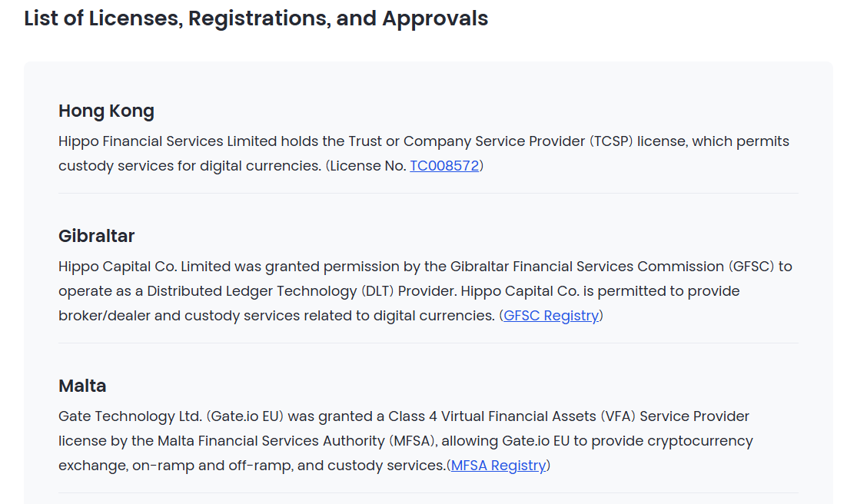This screenshot has width=857, height=504.
Task: Select the Hong Kong section heading
Action: pyautogui.click(x=107, y=111)
